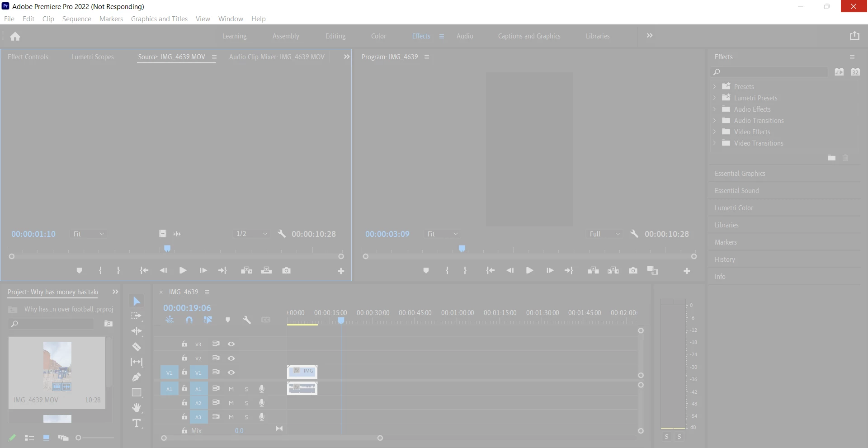The image size is (868, 448).
Task: Expand Video Transitions folder
Action: 714,143
